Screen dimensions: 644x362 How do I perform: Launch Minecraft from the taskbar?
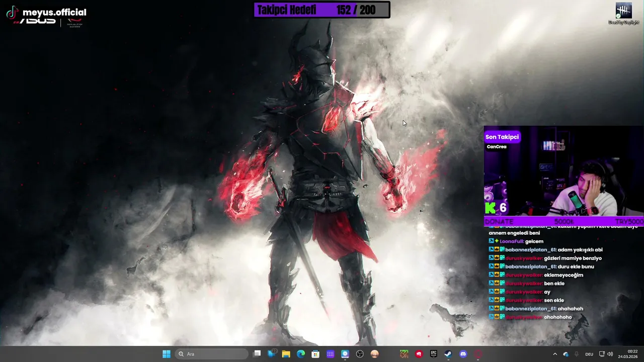click(x=404, y=354)
